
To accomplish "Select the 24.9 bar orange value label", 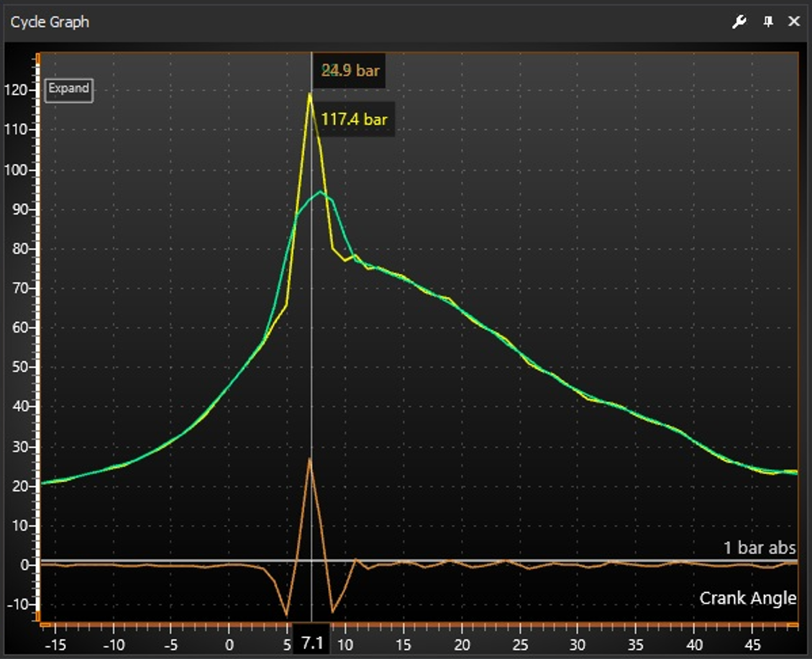I will 350,71.
